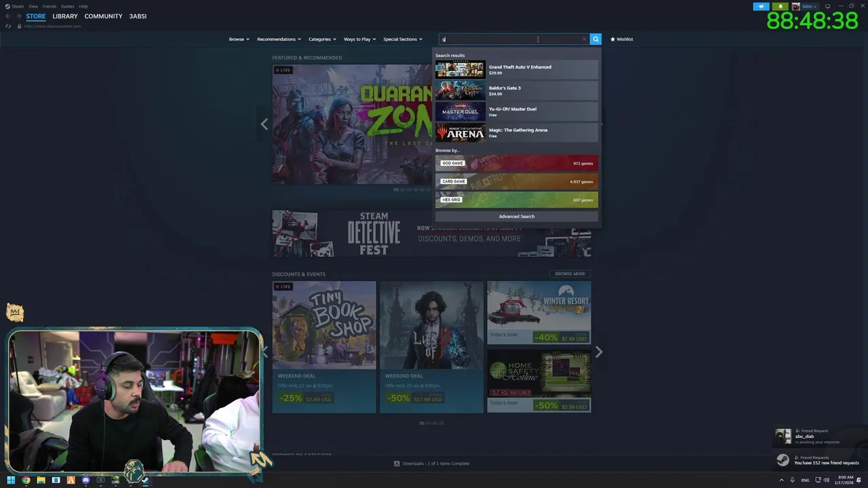Open the 152 new friend requests notice

[x=818, y=460]
